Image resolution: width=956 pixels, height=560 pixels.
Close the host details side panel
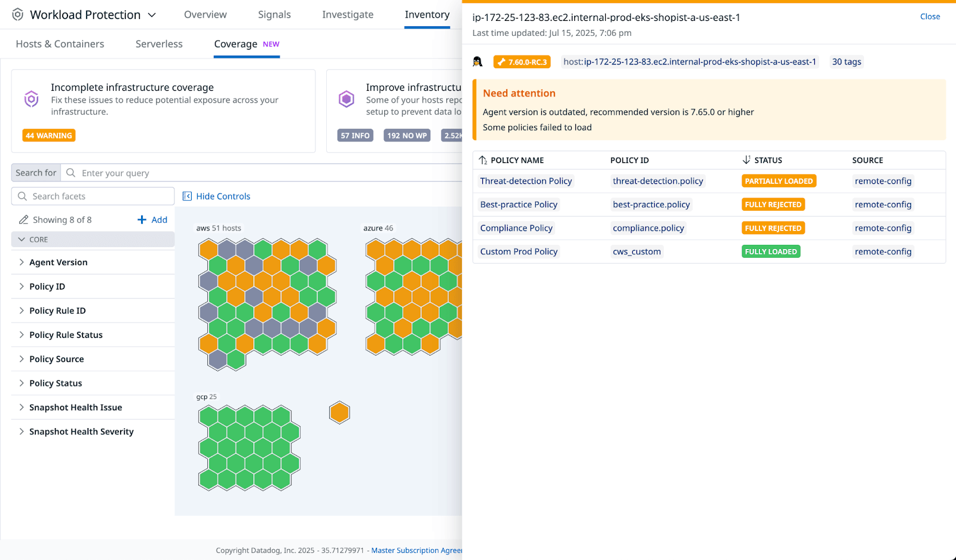pyautogui.click(x=930, y=17)
